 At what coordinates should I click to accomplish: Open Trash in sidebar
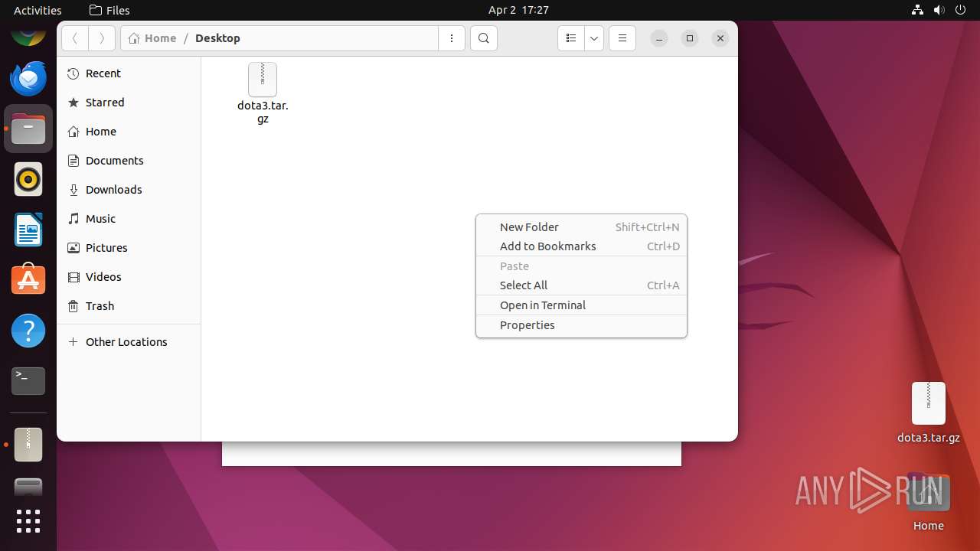pos(129,306)
